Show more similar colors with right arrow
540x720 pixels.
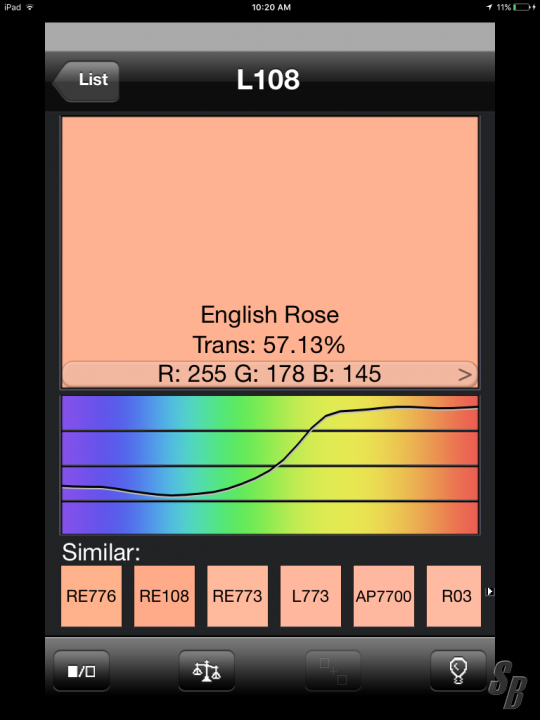point(490,591)
